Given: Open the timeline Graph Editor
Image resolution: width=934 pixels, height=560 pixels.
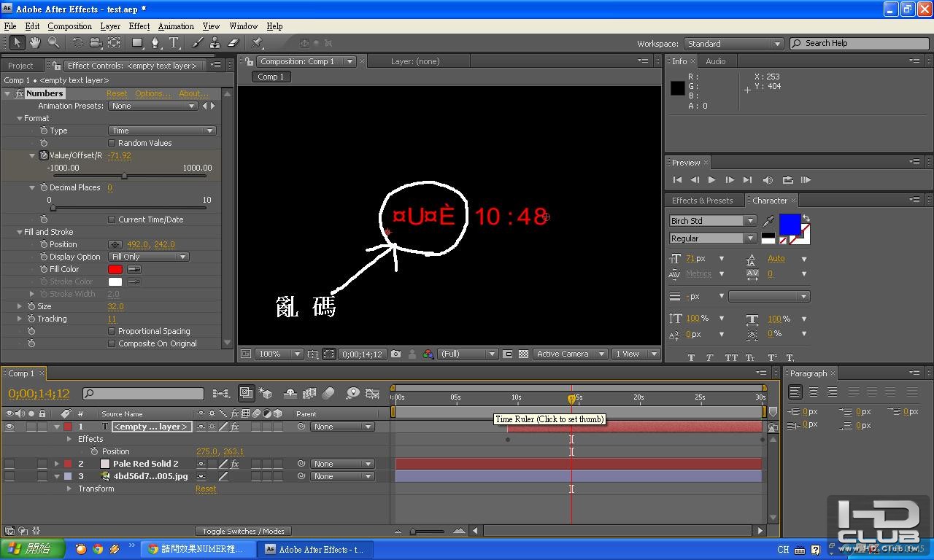Looking at the screenshot, I should [372, 394].
